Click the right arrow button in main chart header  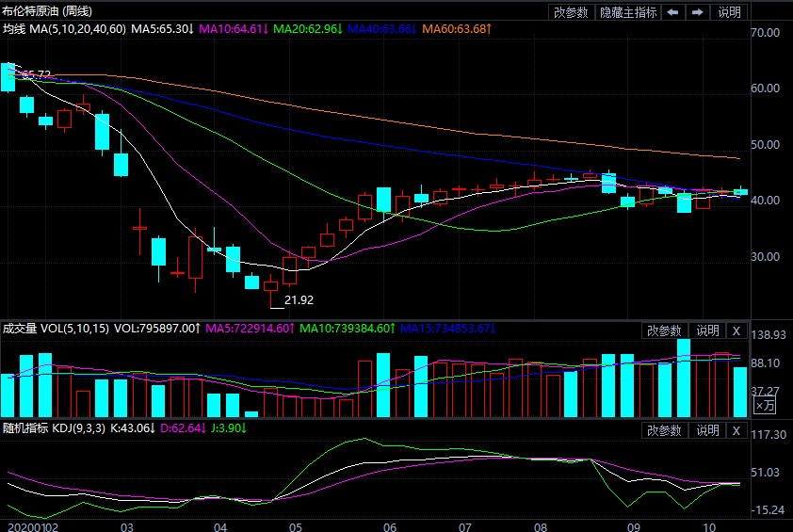pos(697,12)
